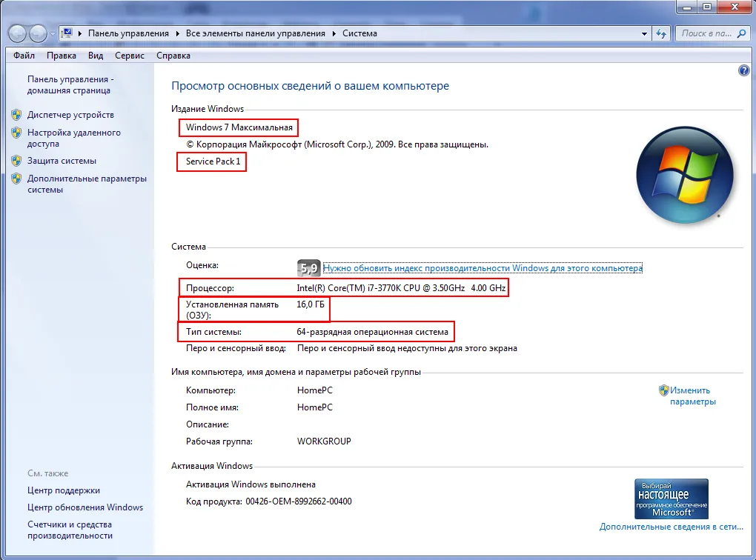Click the Service Pack 1 text
The height and width of the screenshot is (560, 756).
tap(213, 161)
